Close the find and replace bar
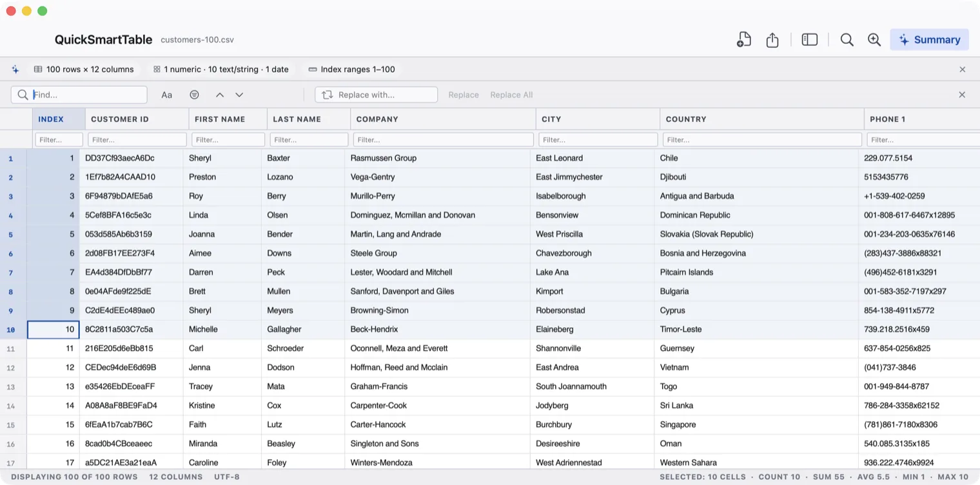 (x=962, y=95)
